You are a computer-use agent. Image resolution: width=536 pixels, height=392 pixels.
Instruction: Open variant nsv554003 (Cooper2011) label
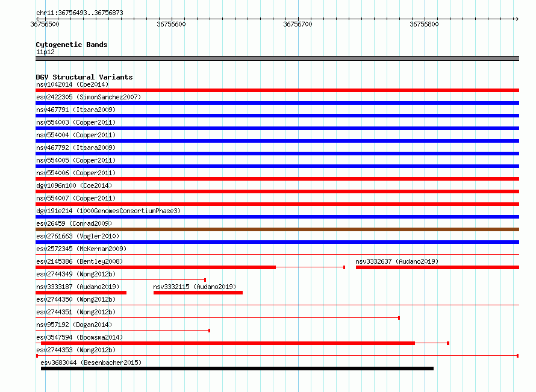pos(76,122)
